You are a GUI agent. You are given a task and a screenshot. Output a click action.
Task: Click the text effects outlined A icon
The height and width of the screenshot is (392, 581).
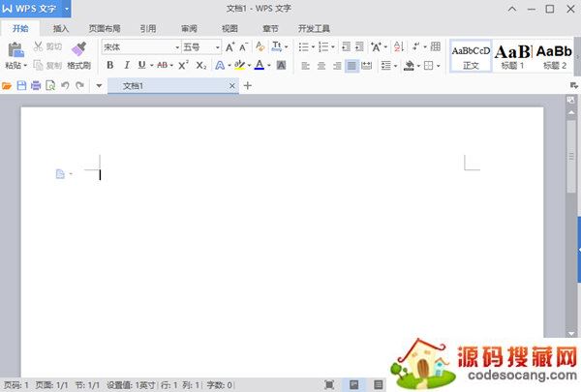[220, 65]
